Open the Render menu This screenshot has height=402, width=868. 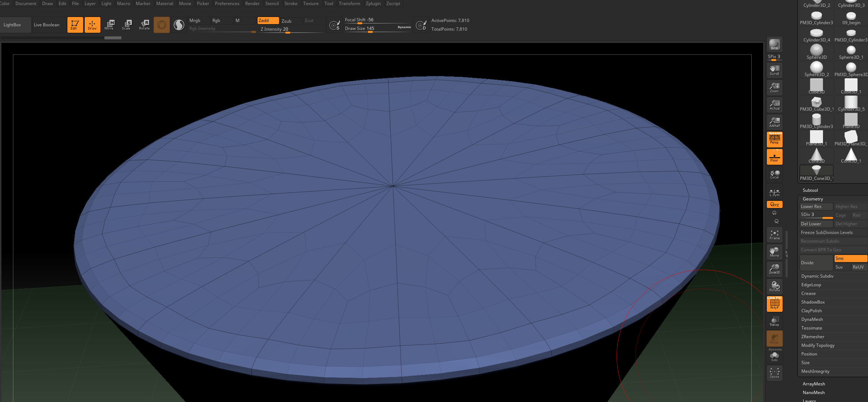coord(252,4)
